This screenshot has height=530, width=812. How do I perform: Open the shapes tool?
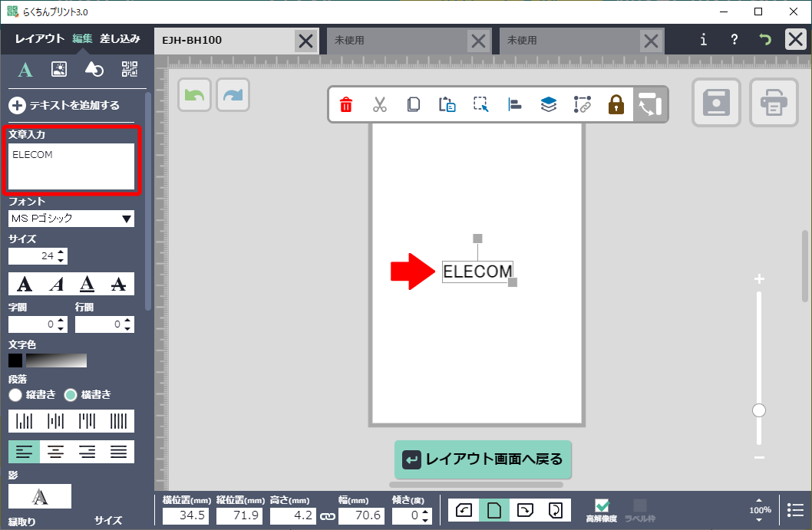pyautogui.click(x=94, y=69)
